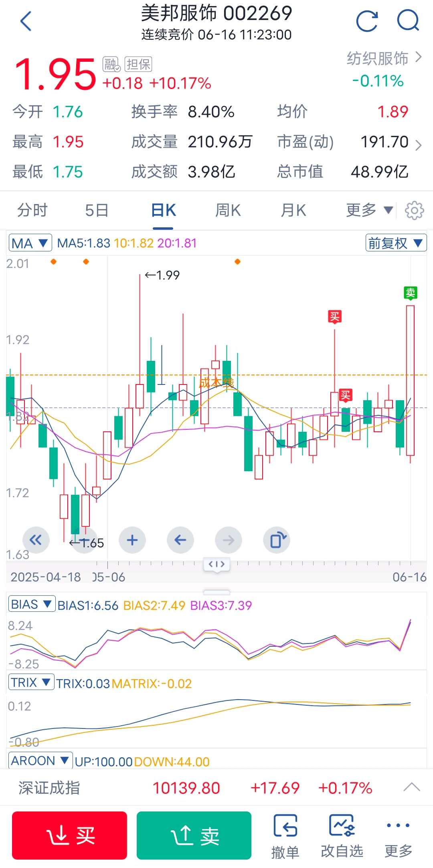Open BIAS indicator dropdown
This screenshot has width=433, height=868.
click(x=32, y=604)
